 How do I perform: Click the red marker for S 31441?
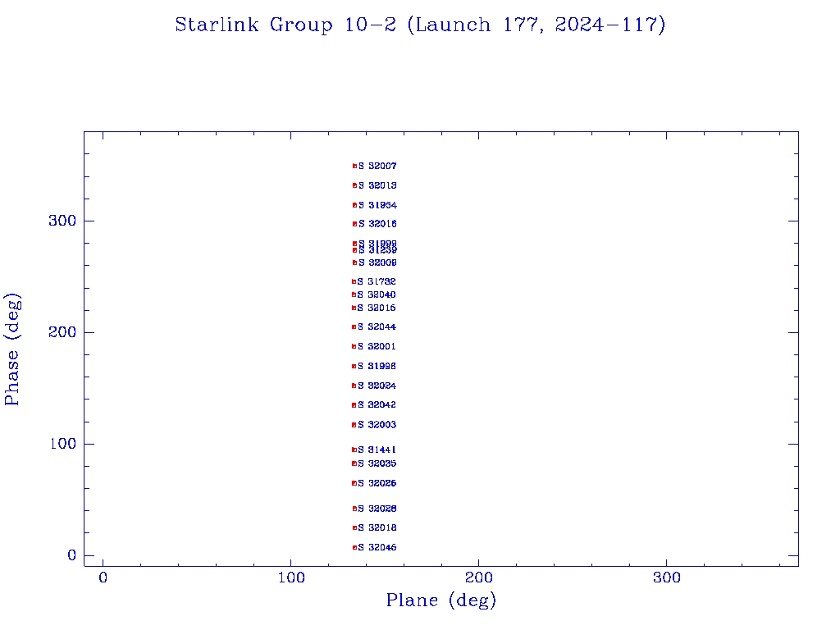tap(354, 450)
